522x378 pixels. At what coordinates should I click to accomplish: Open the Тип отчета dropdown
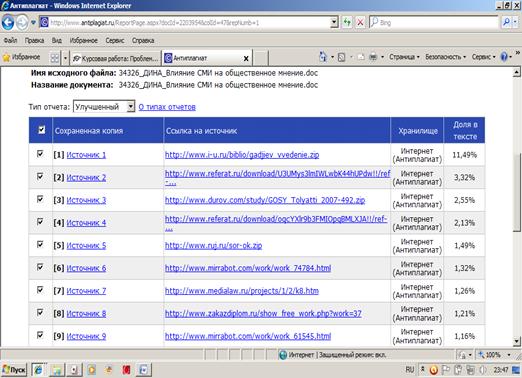pyautogui.click(x=104, y=107)
